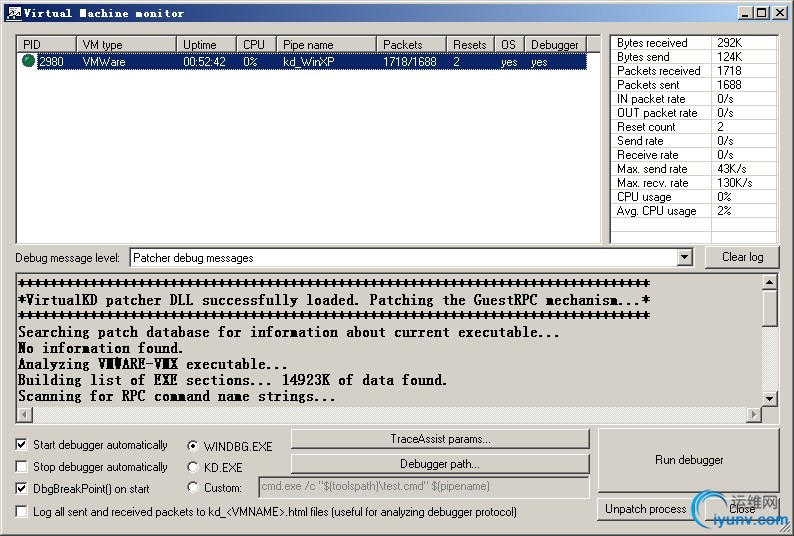This screenshot has height=536, width=794.
Task: Select the Custom debugger radio option
Action: [x=192, y=487]
